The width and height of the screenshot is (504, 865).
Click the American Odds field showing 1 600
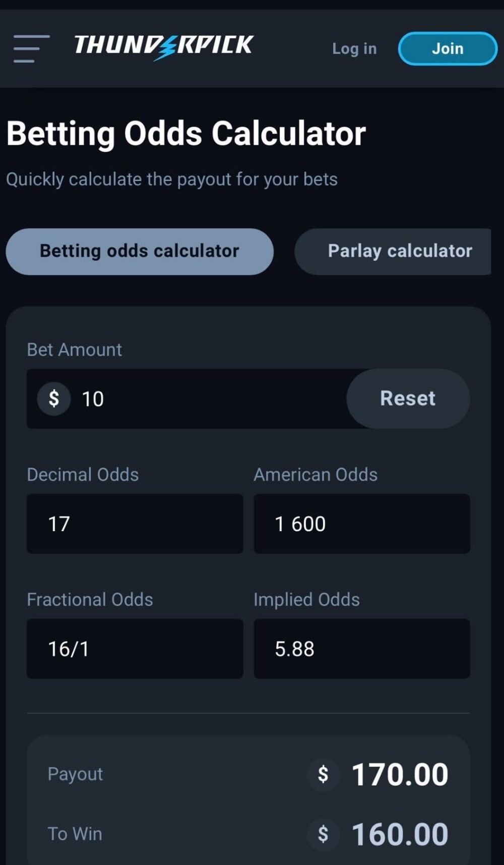361,524
